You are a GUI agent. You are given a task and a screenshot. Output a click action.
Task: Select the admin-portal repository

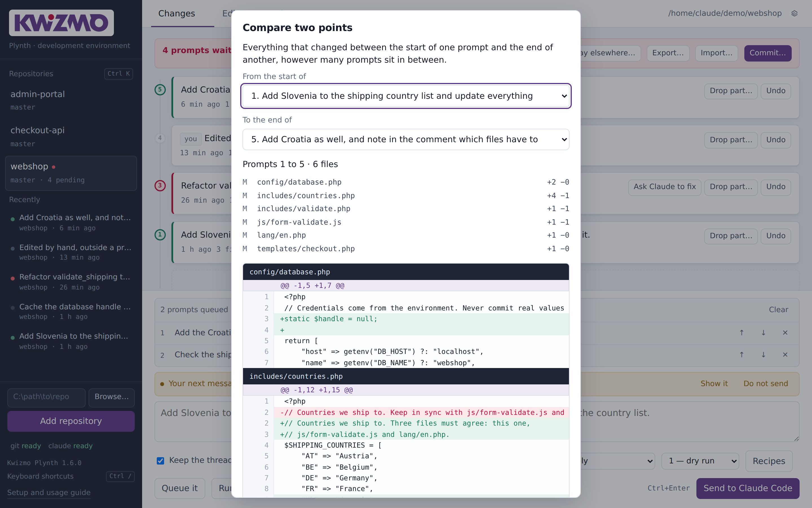[x=71, y=100]
